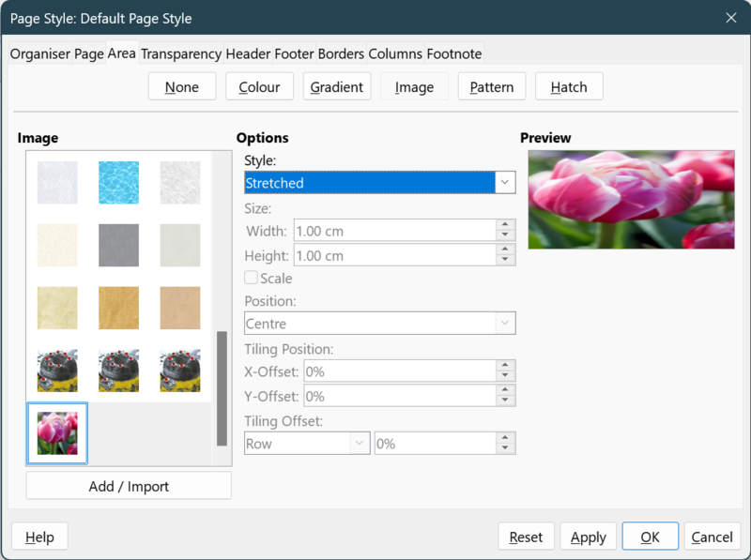Image resolution: width=751 pixels, height=560 pixels.
Task: Select the blue water texture thumbnail
Action: pos(119,182)
